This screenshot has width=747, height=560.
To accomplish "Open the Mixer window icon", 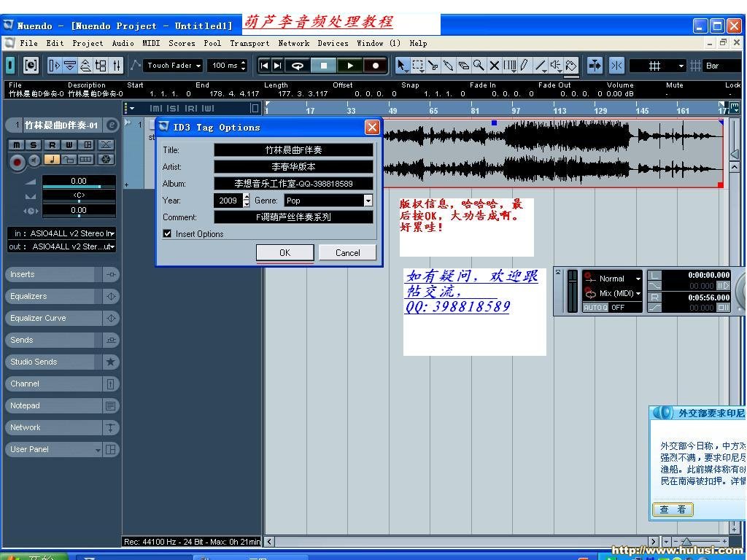I will coord(116,65).
